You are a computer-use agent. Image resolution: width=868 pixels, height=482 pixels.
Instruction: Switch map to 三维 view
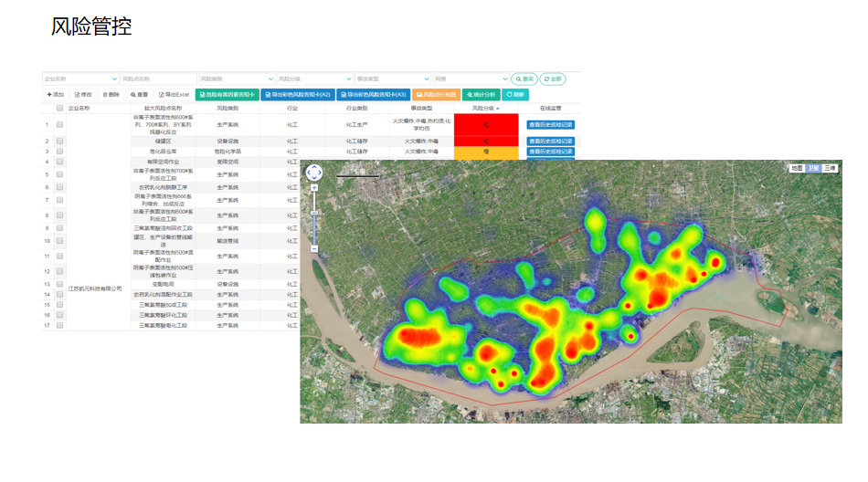click(829, 168)
